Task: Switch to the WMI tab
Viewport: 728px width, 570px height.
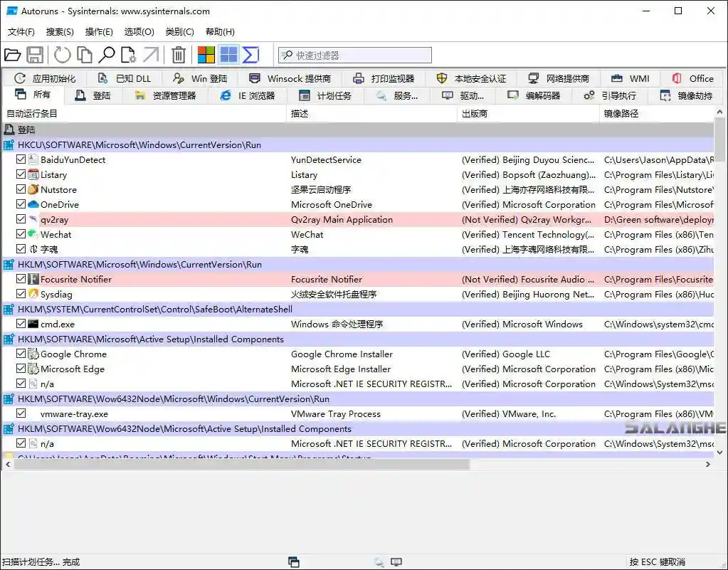Action: pos(639,78)
